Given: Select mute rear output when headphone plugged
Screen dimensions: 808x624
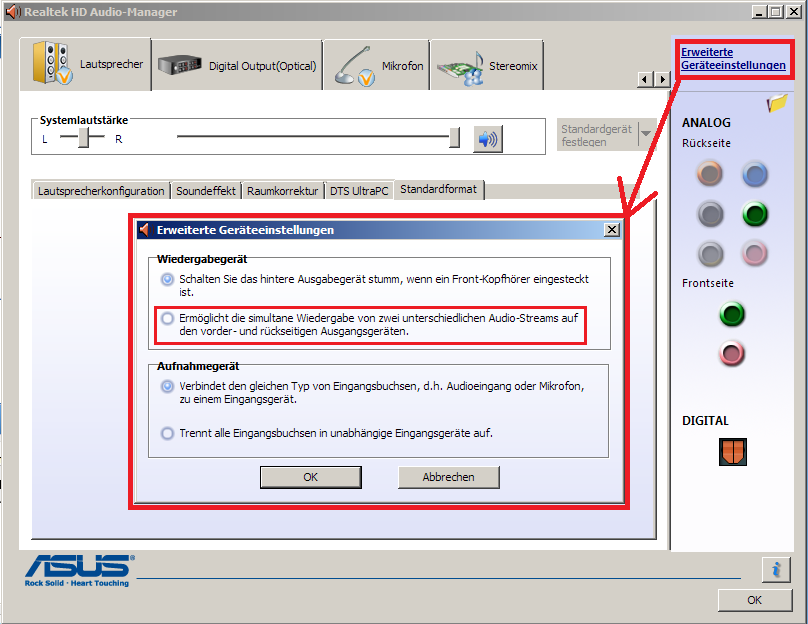Looking at the screenshot, I should (x=167, y=279).
